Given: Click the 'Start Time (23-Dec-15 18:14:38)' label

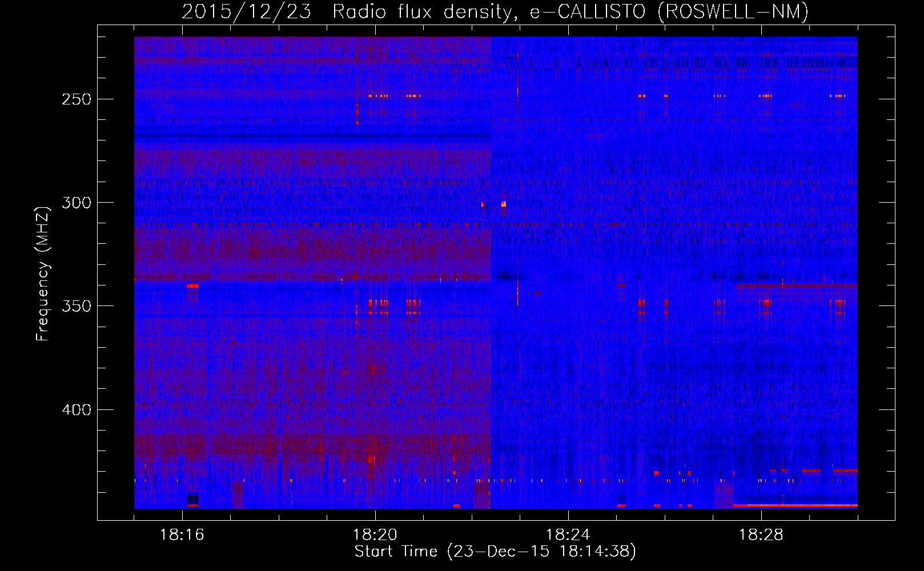Looking at the screenshot, I should tap(495, 552).
